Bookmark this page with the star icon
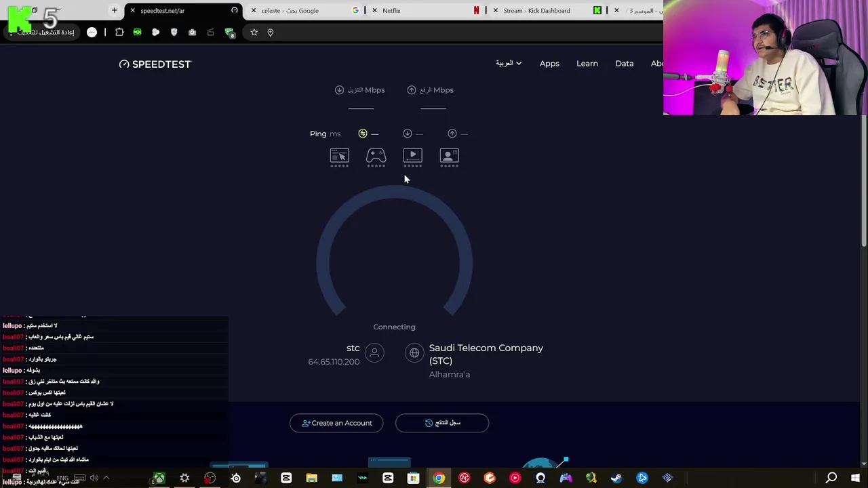 (x=254, y=32)
